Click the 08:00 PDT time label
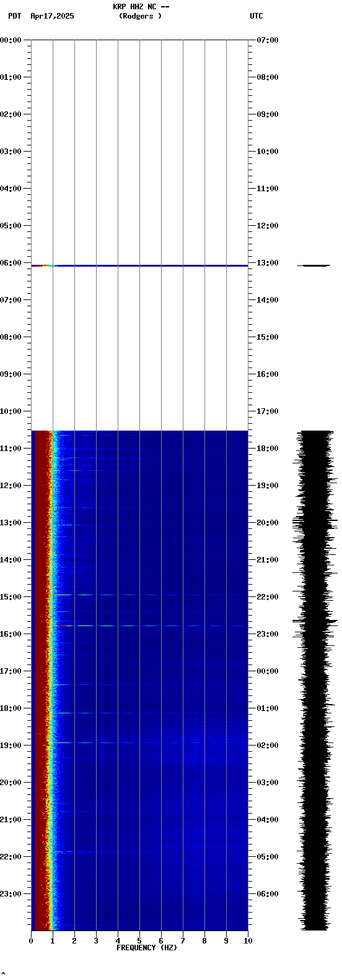Screen dimensions: 342x980 point(11,337)
